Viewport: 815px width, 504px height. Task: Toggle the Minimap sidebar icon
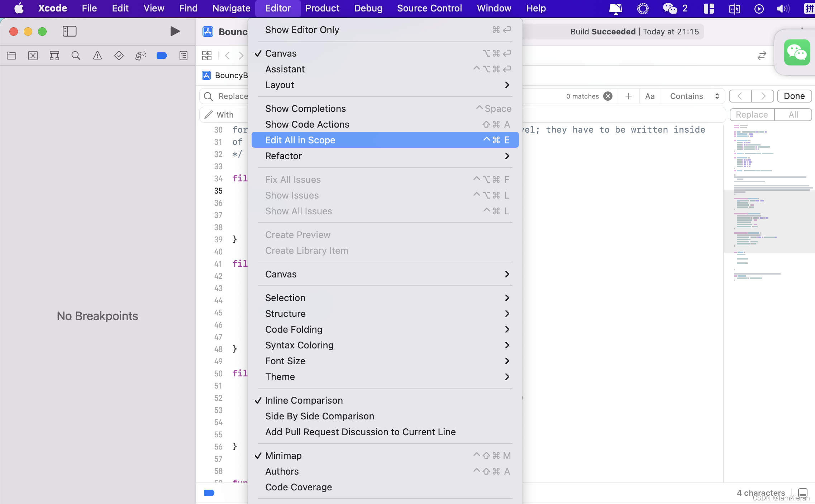pyautogui.click(x=283, y=455)
